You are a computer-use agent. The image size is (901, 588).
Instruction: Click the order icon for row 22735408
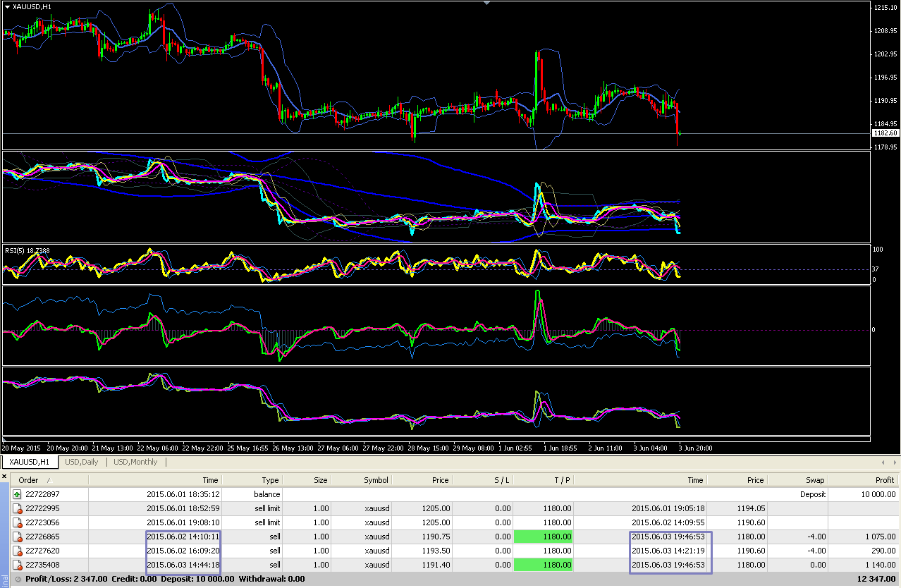pyautogui.click(x=17, y=565)
